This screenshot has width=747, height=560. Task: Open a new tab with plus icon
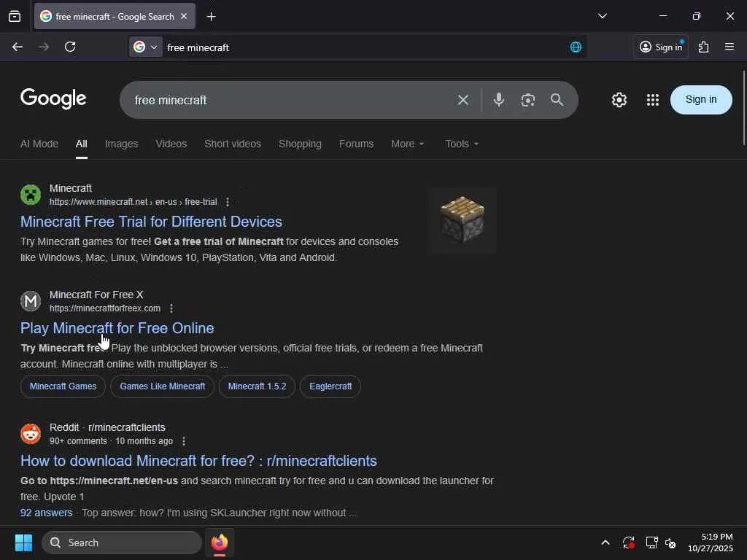point(211,17)
